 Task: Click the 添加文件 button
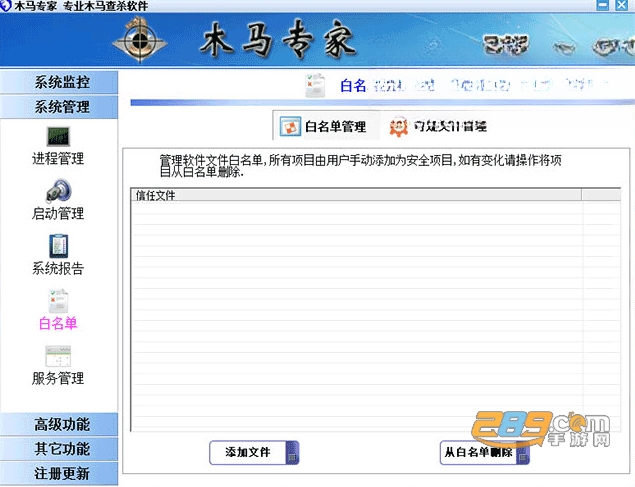coord(254,453)
